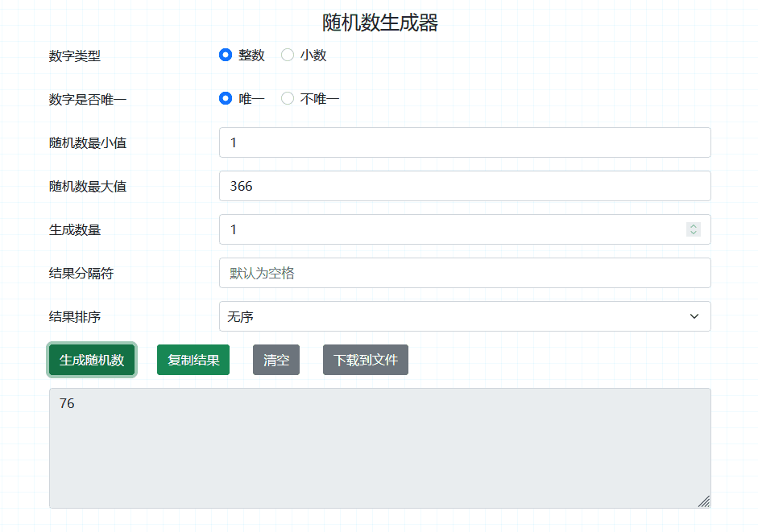Click the 结果分隔符 separator input
This screenshot has width=758, height=532.
(465, 273)
